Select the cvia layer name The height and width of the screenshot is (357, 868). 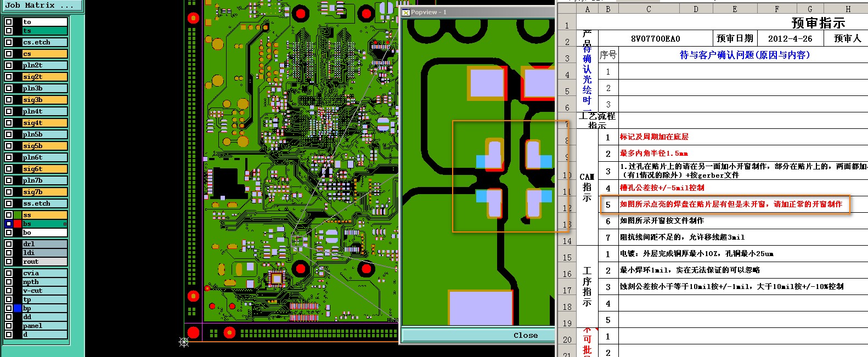pyautogui.click(x=45, y=273)
